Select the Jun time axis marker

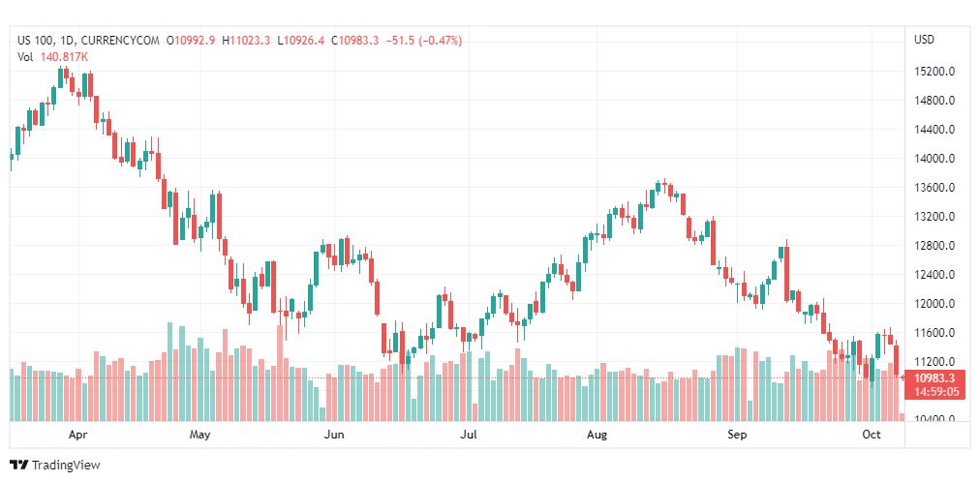(334, 435)
